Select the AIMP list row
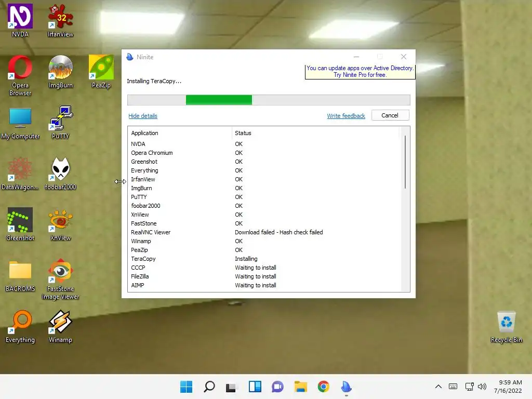Viewport: 532px width, 399px height. 264,285
